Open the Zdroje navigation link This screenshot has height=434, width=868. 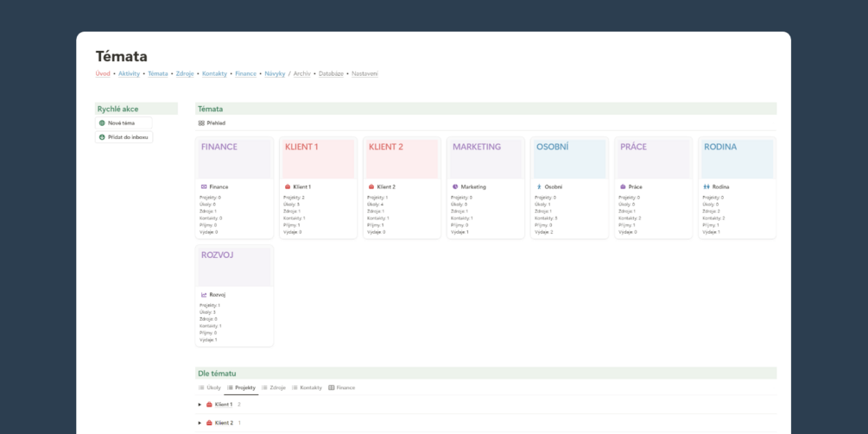(185, 73)
